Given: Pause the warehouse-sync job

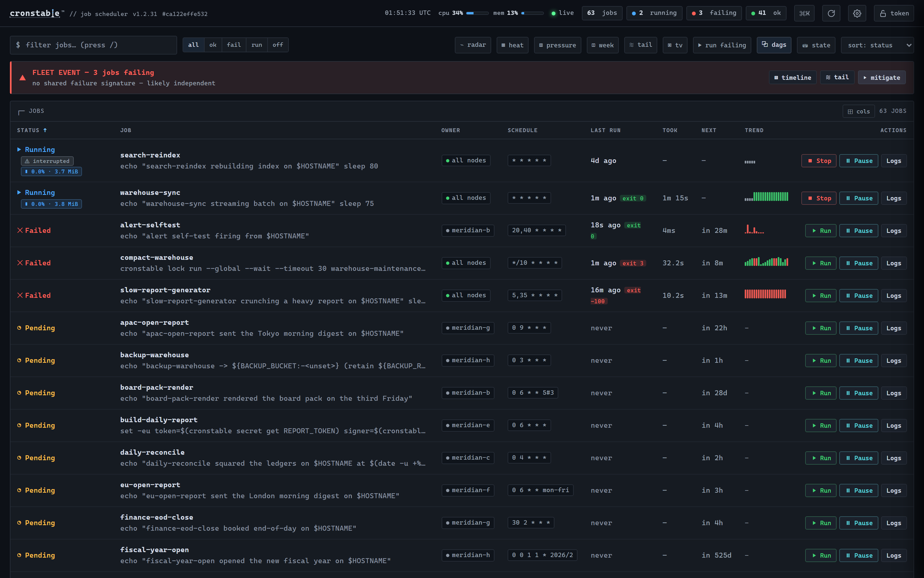Looking at the screenshot, I should [859, 198].
